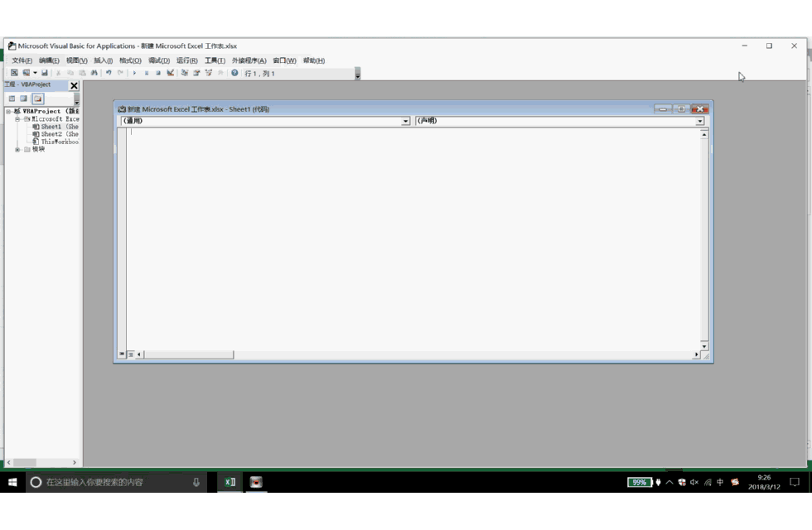Toggle Design Mode icon in toolbar
Screen dimensions: 812x530
coord(170,73)
